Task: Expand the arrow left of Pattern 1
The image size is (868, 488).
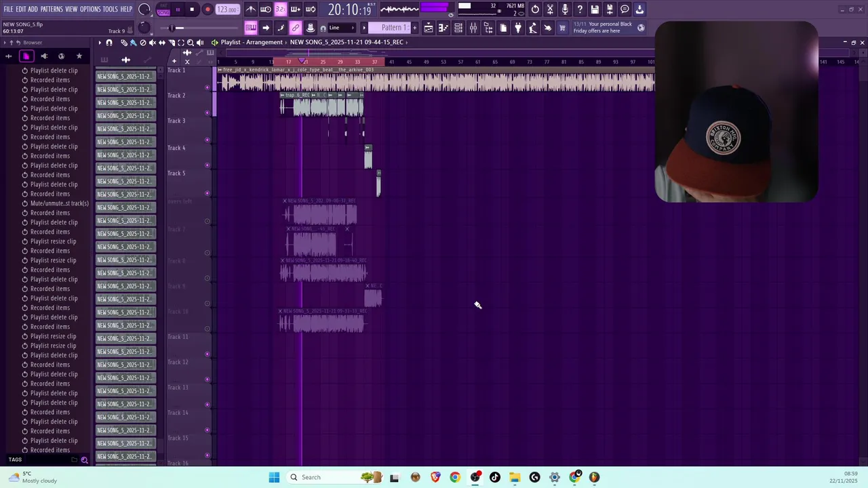Action: tap(364, 28)
